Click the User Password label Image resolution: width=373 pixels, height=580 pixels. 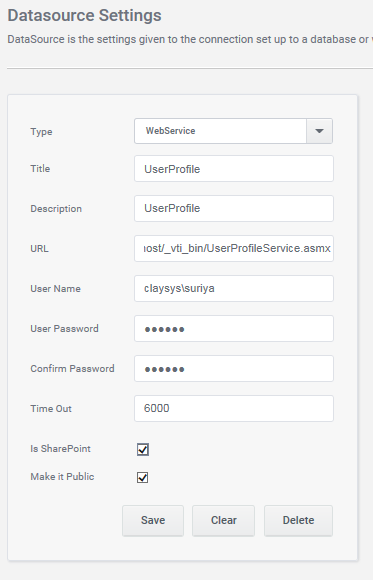coord(64,328)
